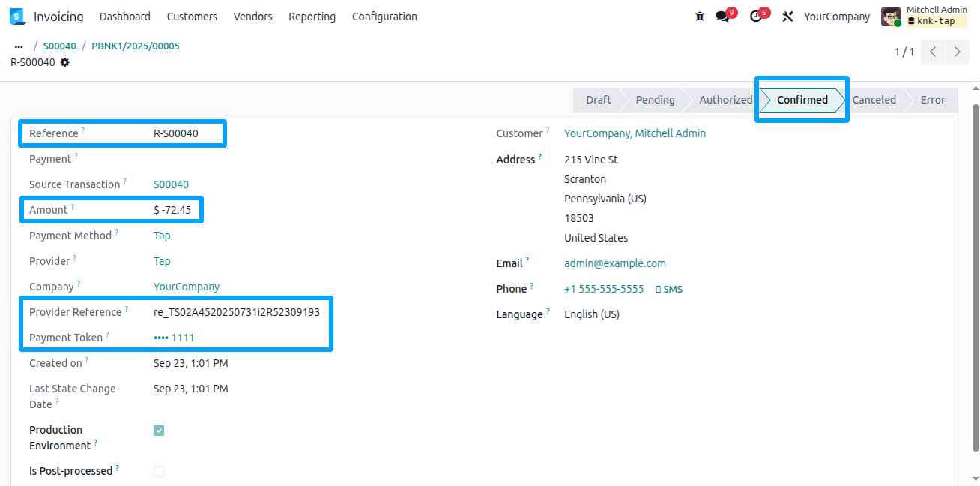
Task: Disable the Production Environment checkbox
Action: pos(158,430)
